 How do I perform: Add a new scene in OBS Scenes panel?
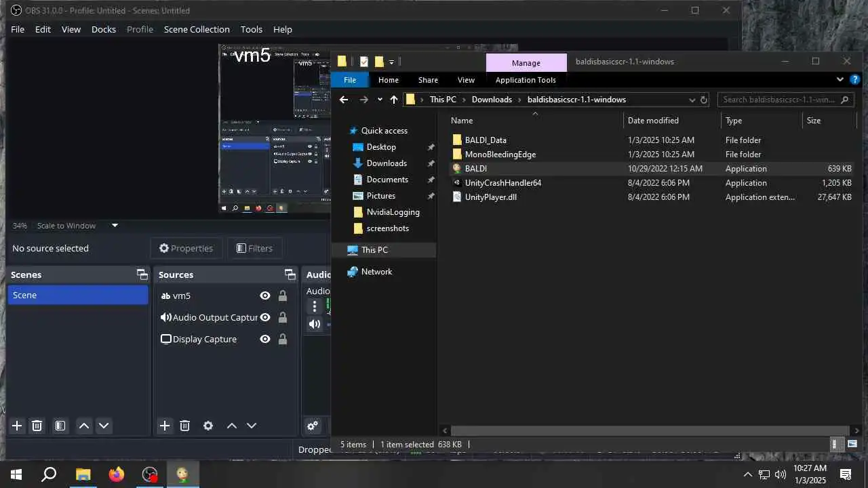click(17, 426)
